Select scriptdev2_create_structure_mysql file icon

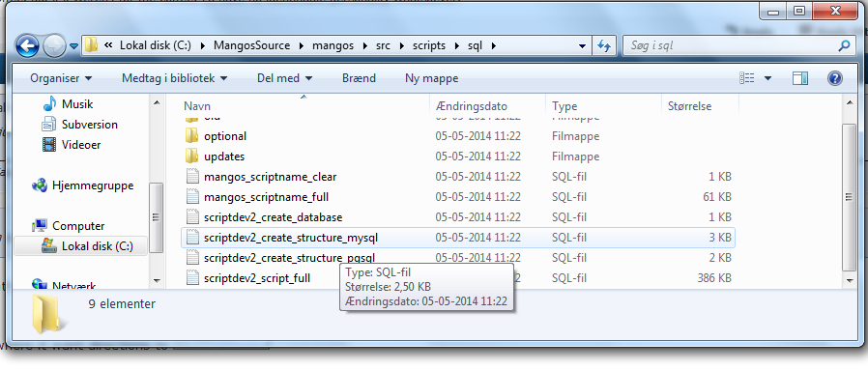(191, 238)
